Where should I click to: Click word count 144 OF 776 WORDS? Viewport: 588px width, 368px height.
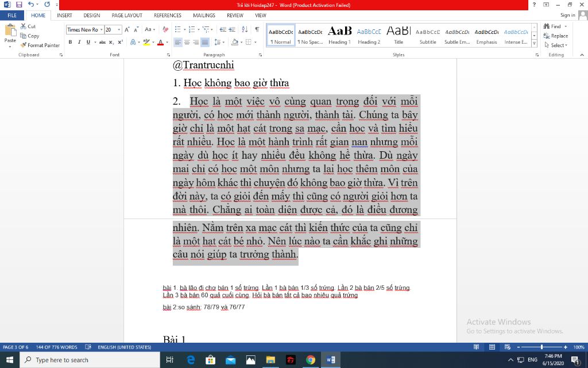click(57, 347)
